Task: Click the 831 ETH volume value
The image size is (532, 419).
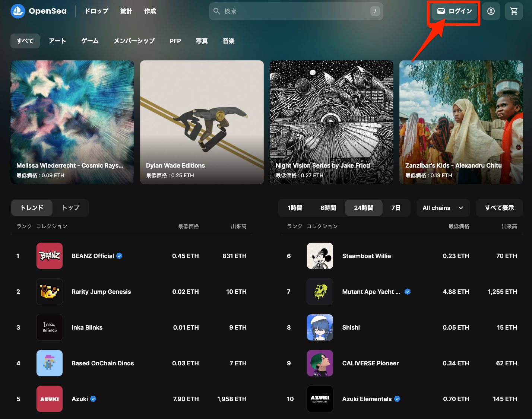Action: coord(234,256)
